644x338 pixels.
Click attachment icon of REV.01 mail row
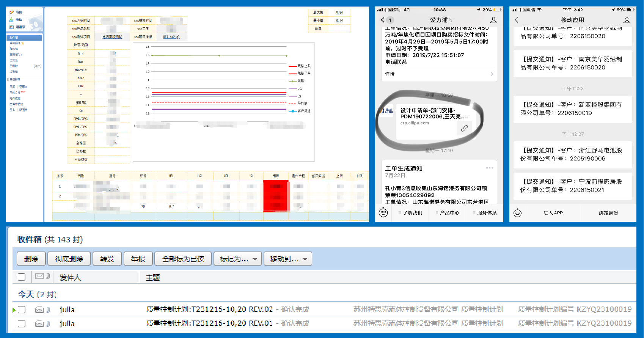click(48, 324)
